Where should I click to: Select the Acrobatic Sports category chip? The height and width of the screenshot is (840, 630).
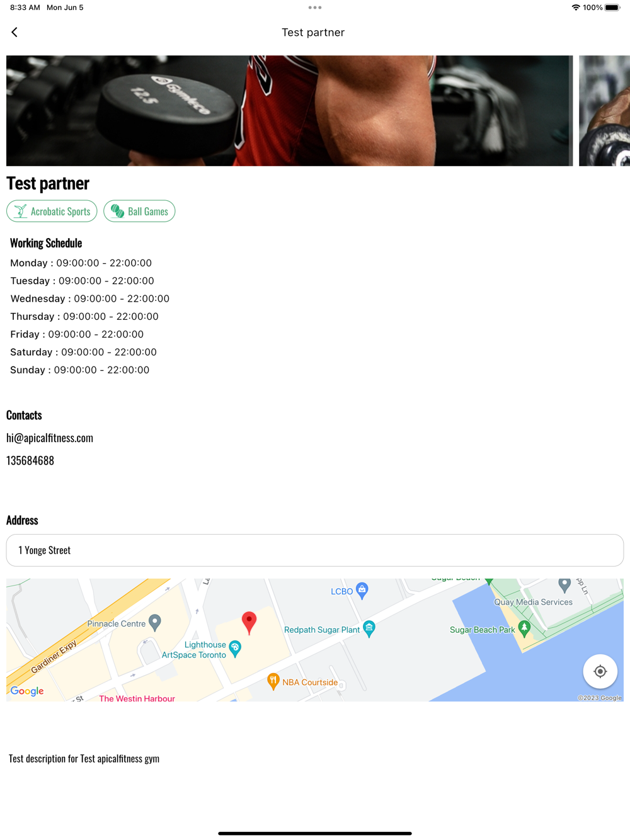click(52, 212)
